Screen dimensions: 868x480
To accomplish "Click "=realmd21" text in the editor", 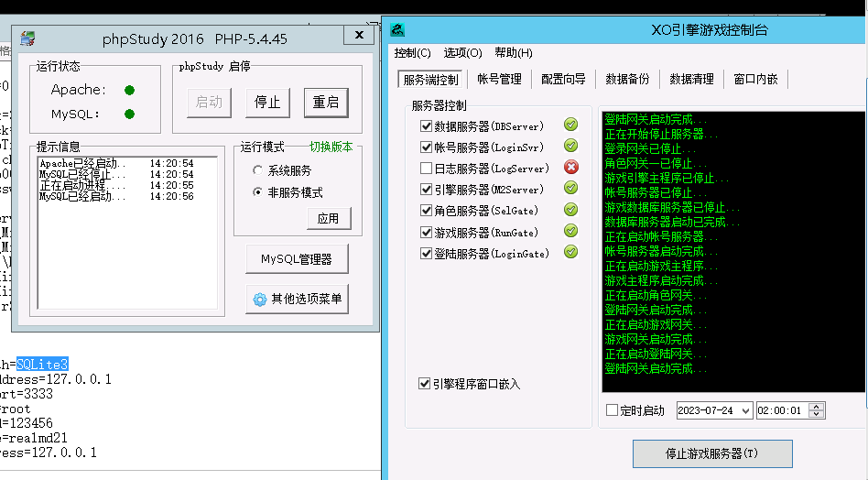I will (x=34, y=438).
